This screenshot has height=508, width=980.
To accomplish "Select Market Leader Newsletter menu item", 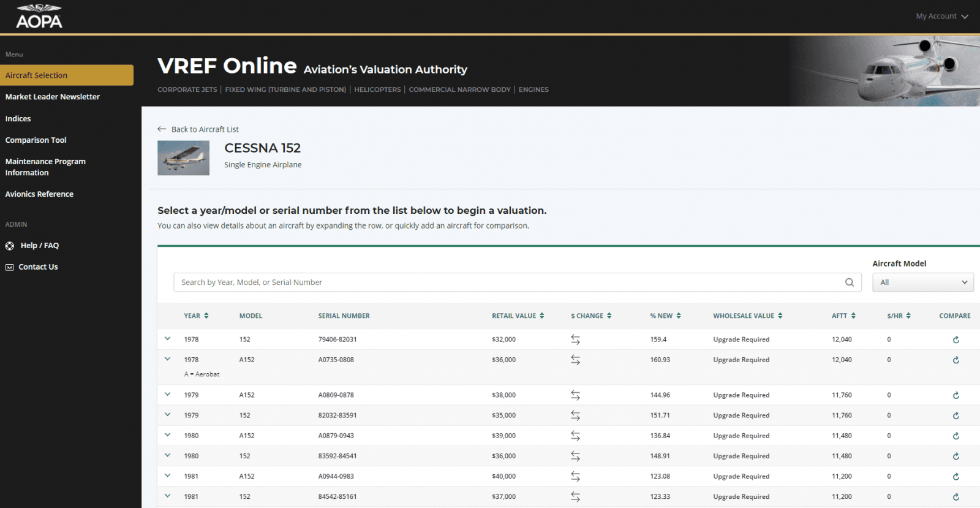I will tap(53, 97).
